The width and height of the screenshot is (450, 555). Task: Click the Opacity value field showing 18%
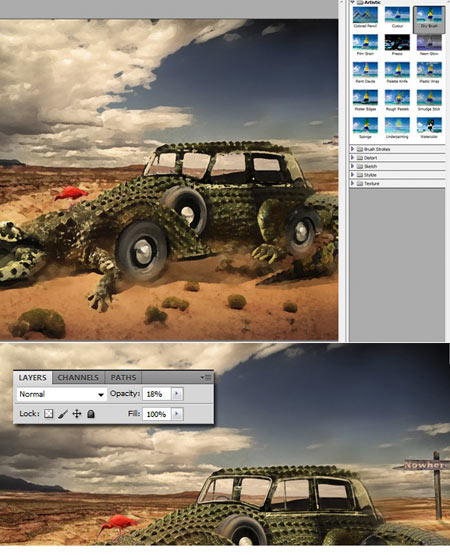(x=156, y=394)
